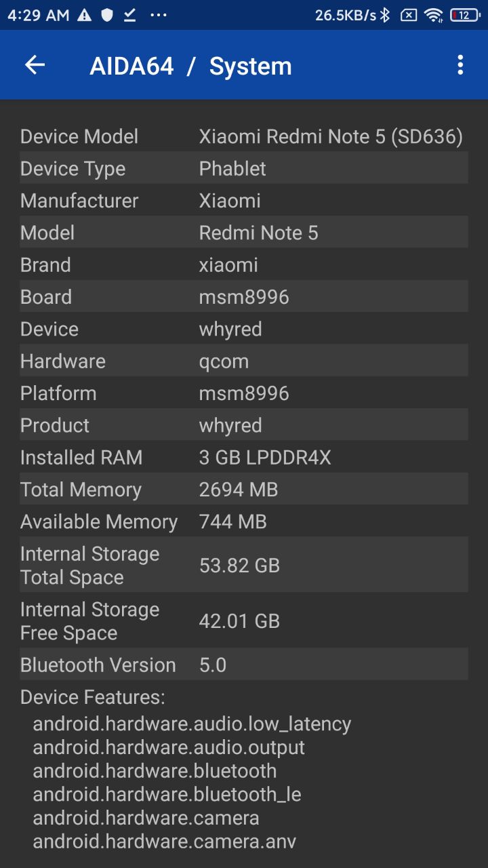Select the Board msm8996 row
Screen dimensions: 488x868
244,296
